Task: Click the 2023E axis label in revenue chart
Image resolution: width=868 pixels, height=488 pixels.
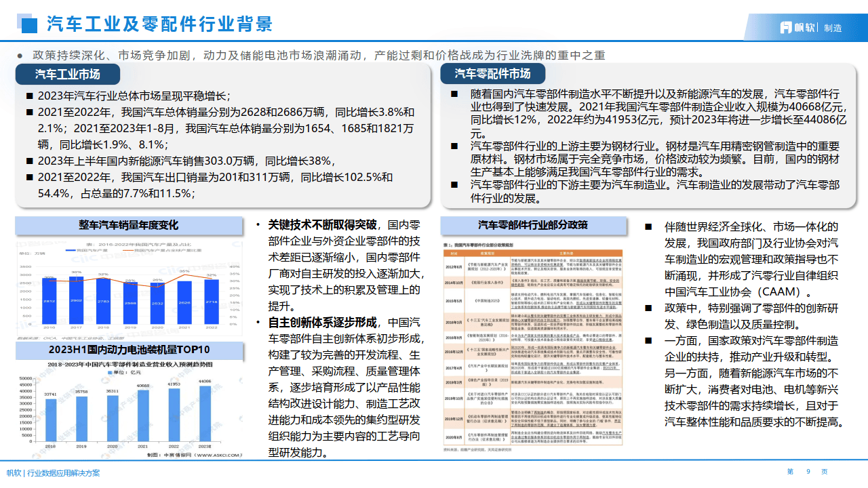Action: coord(205,447)
